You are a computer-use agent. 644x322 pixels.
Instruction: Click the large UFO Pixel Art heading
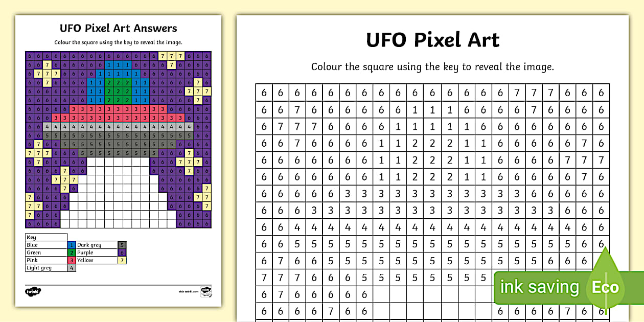pyautogui.click(x=432, y=40)
